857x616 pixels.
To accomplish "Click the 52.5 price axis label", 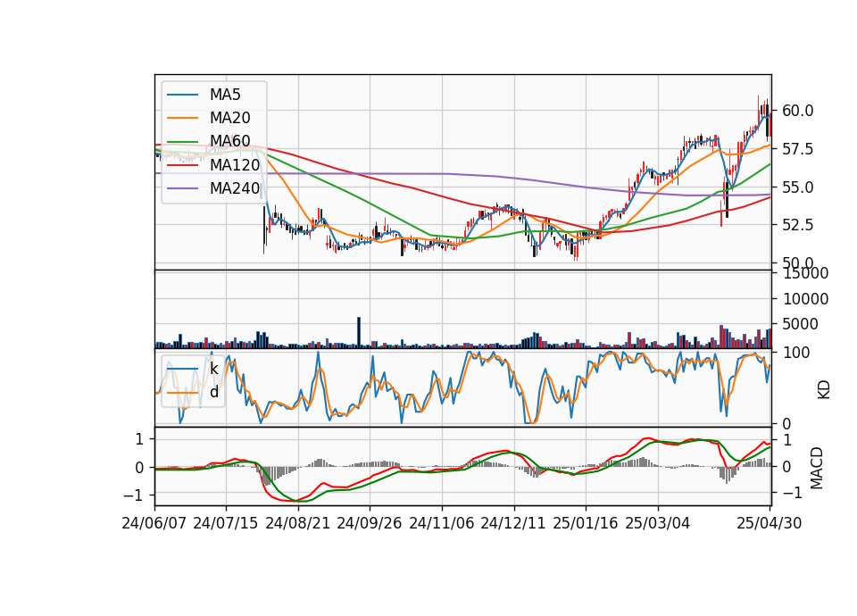I will (798, 225).
